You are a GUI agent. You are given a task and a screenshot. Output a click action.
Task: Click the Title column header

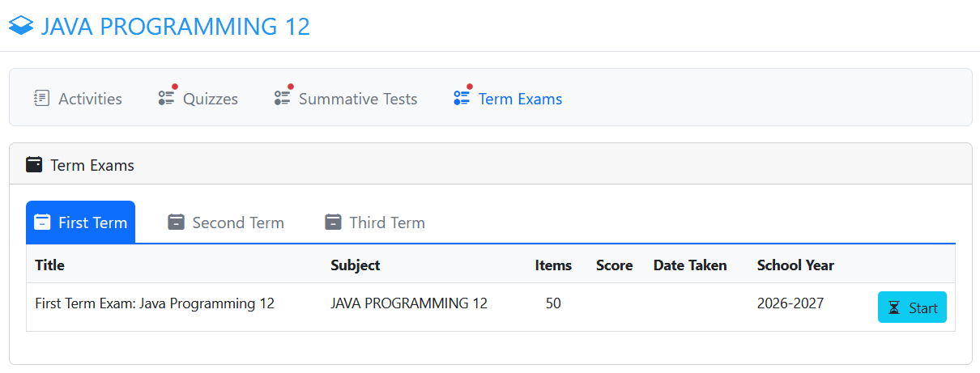50,265
